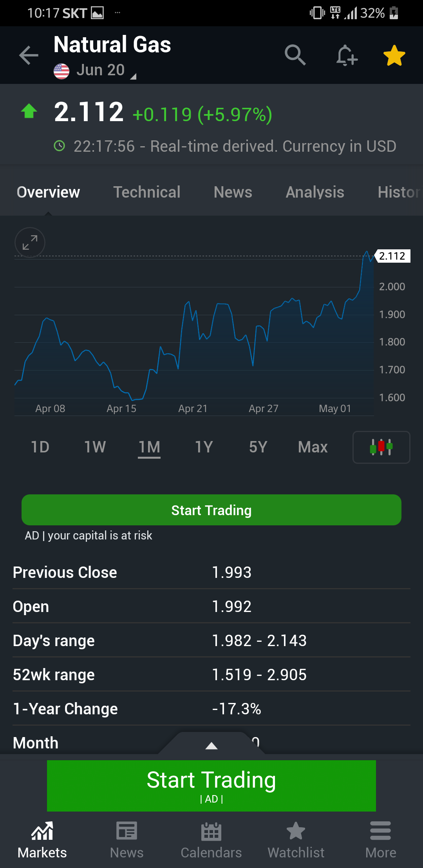Screen dimensions: 423x868
Task: Tap the LTE signal indicator
Action: point(335,13)
